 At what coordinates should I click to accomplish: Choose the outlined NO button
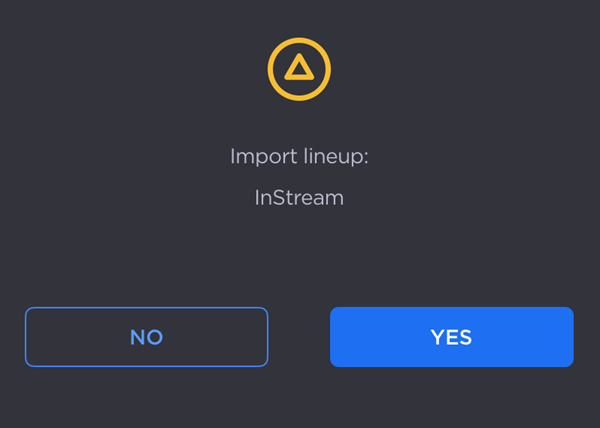pyautogui.click(x=146, y=337)
